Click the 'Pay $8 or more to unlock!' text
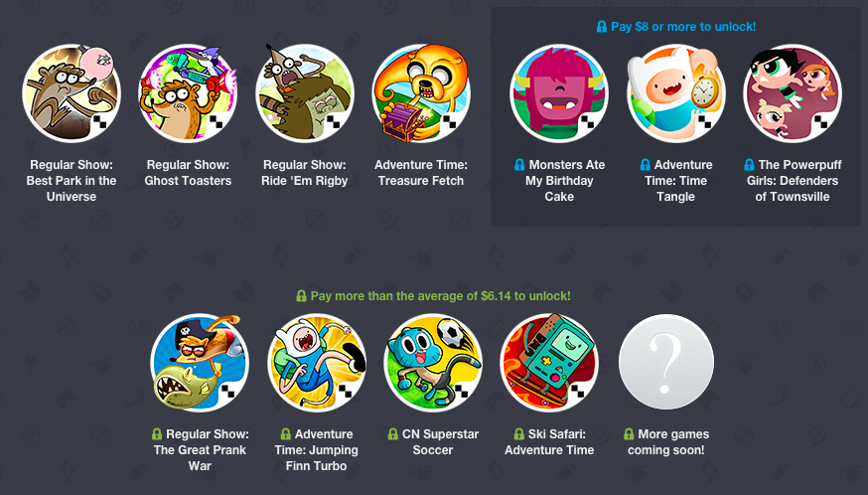 pos(683,27)
